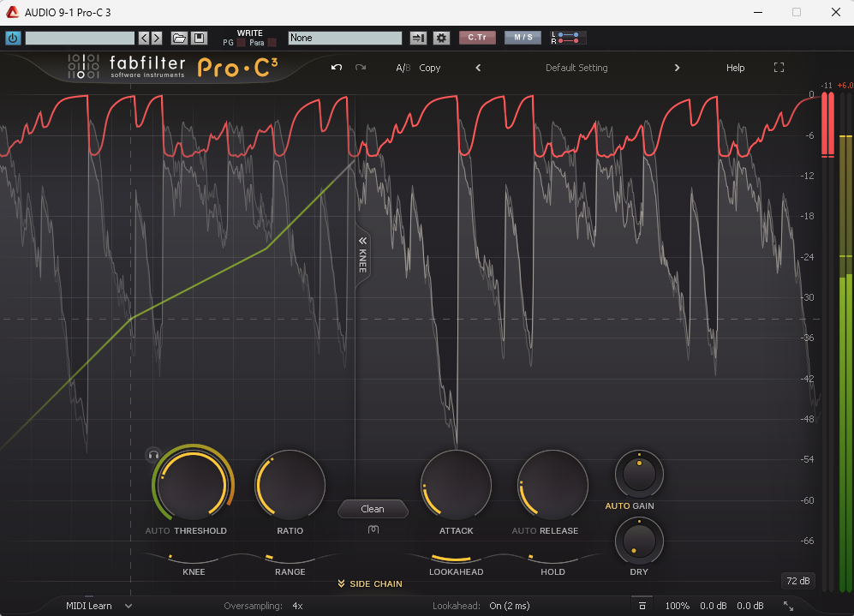The image size is (854, 616).
Task: Click the plugin power bypass icon
Action: [x=13, y=38]
